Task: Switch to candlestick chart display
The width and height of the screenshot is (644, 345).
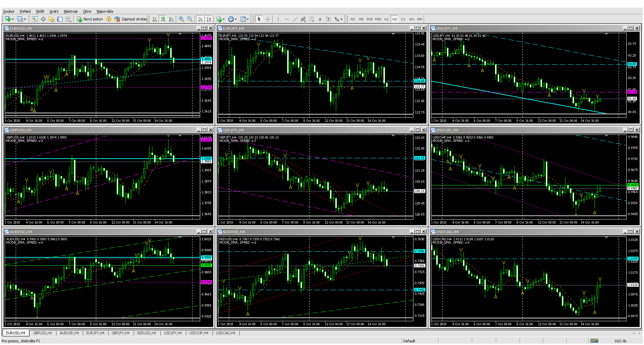Action: 163,19
